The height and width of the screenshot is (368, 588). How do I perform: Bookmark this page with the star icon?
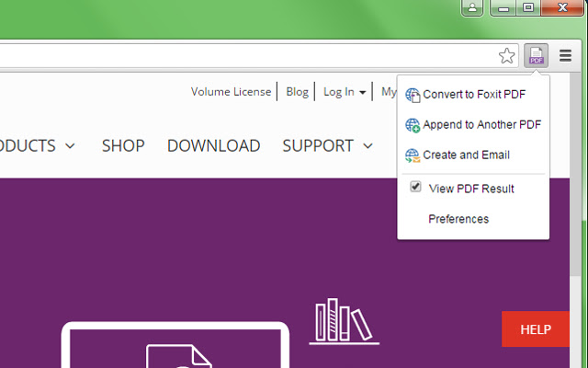(x=506, y=56)
